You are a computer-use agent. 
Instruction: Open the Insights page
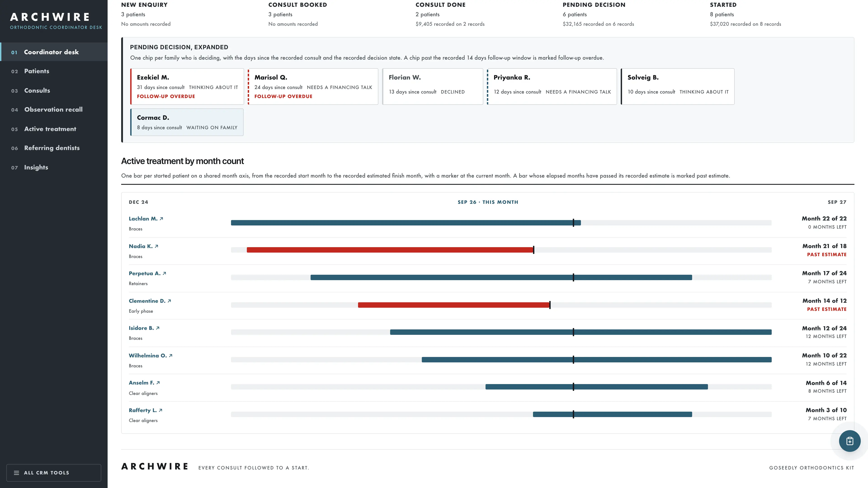tap(54, 167)
